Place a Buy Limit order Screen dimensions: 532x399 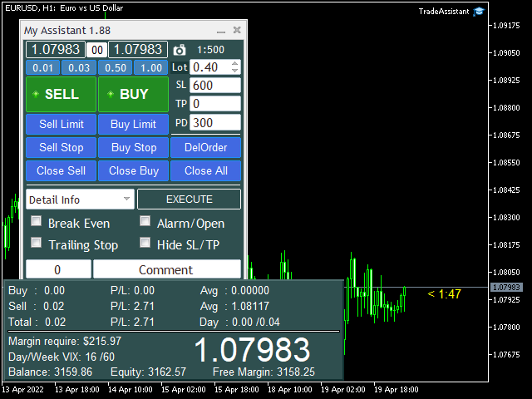tap(133, 124)
